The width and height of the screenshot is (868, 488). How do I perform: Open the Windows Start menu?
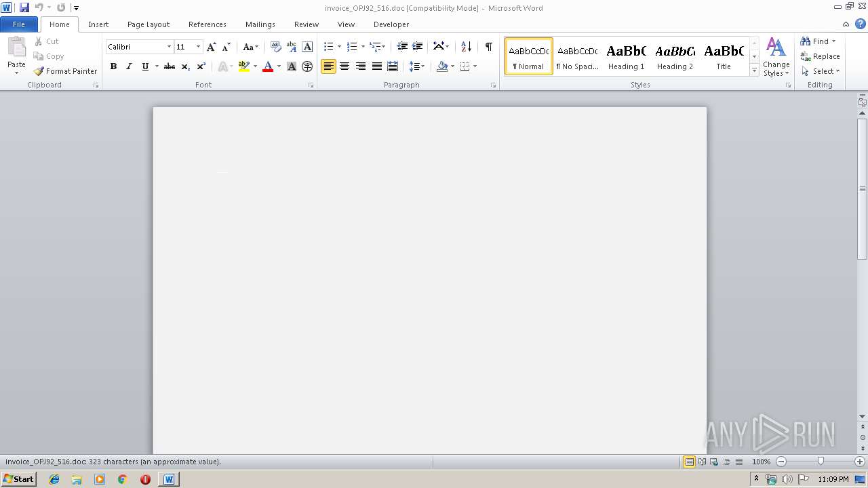coord(18,479)
